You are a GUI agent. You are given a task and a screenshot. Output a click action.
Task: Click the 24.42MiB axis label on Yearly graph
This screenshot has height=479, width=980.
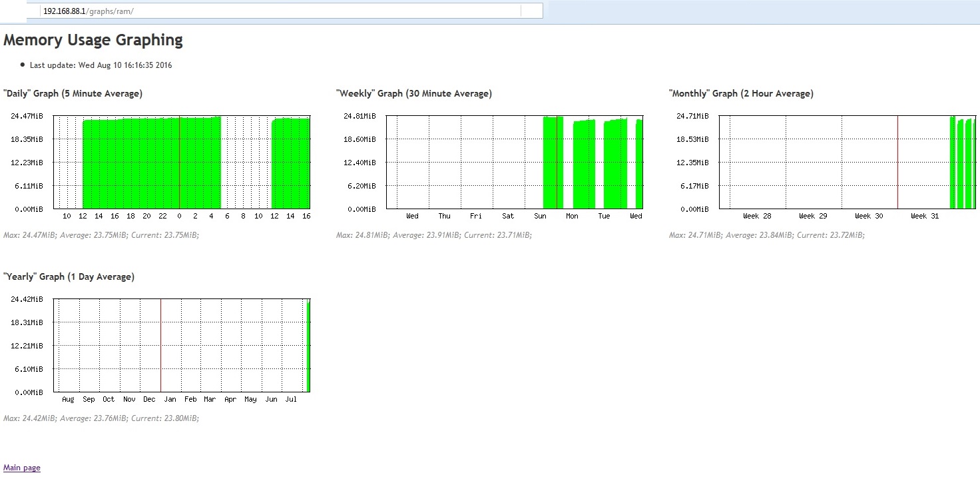[x=27, y=299]
